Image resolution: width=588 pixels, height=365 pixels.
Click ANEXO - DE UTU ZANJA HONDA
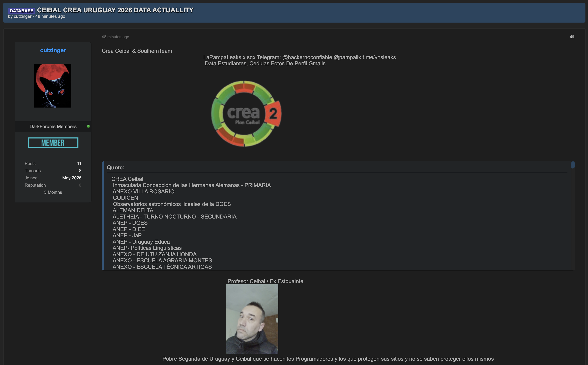click(x=155, y=254)
